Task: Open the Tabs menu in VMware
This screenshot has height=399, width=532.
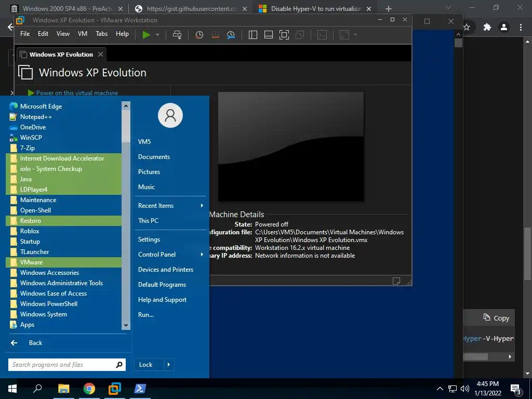Action: click(101, 34)
